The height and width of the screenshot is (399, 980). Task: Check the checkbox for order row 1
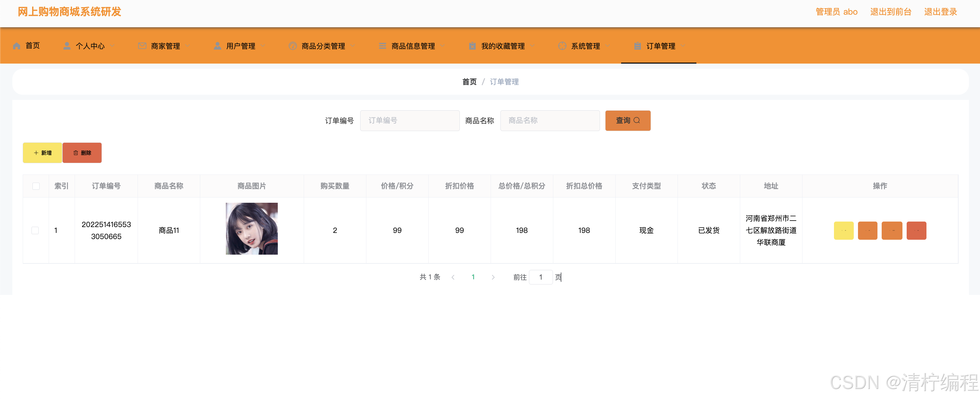coord(35,231)
